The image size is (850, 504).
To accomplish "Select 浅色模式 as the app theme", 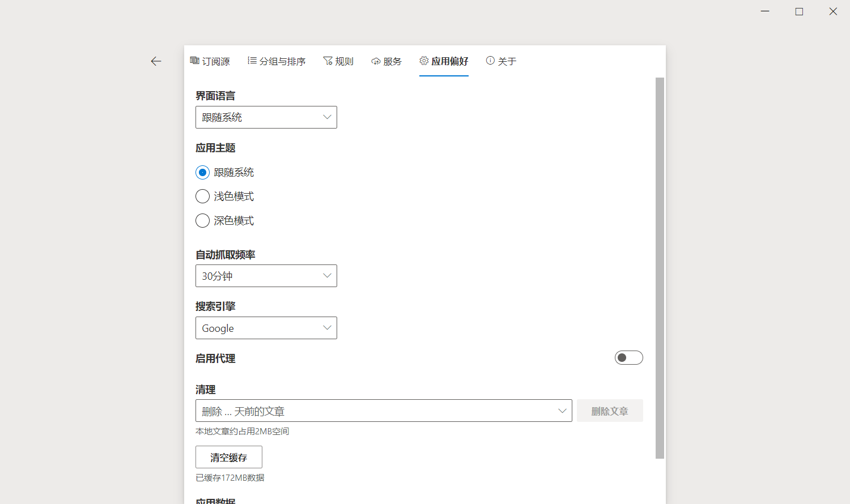I will click(x=202, y=196).
